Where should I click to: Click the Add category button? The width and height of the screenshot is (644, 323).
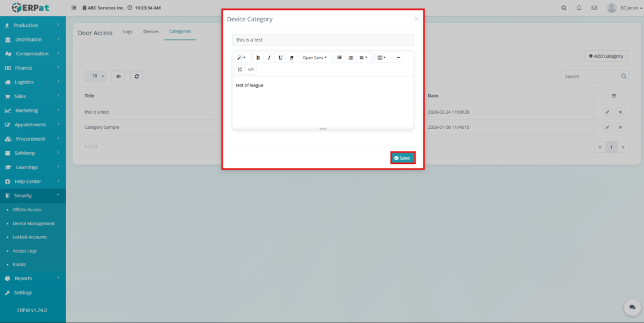click(x=606, y=56)
